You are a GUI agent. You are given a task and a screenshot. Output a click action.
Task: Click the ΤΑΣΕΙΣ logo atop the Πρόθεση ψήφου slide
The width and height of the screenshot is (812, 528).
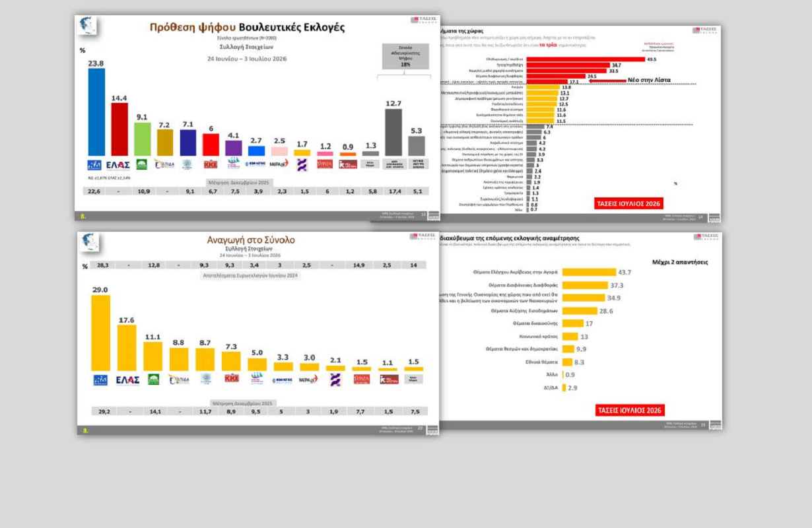(x=423, y=20)
